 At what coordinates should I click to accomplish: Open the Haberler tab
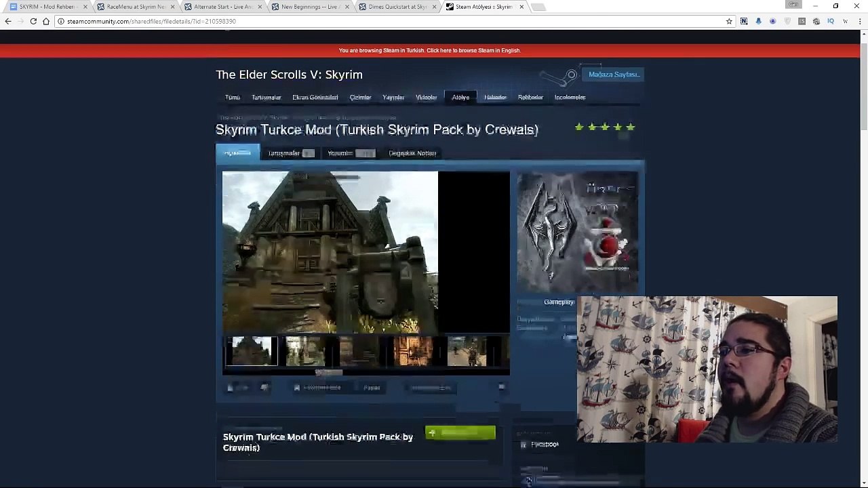[495, 98]
